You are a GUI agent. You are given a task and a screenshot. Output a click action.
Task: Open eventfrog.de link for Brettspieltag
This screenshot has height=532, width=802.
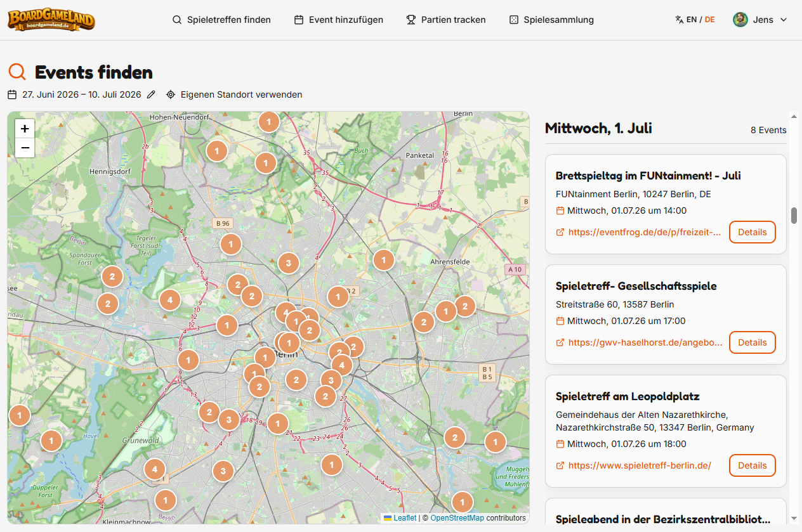click(645, 232)
